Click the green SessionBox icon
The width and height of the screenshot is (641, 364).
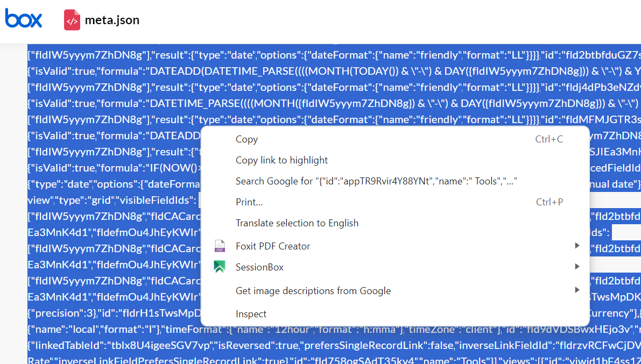[220, 267]
